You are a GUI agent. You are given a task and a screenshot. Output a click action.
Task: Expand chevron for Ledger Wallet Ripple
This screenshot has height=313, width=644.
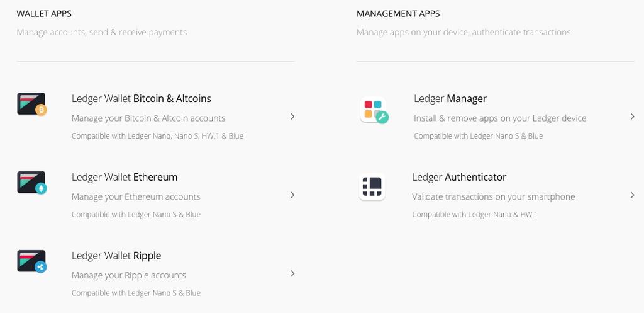click(x=292, y=273)
